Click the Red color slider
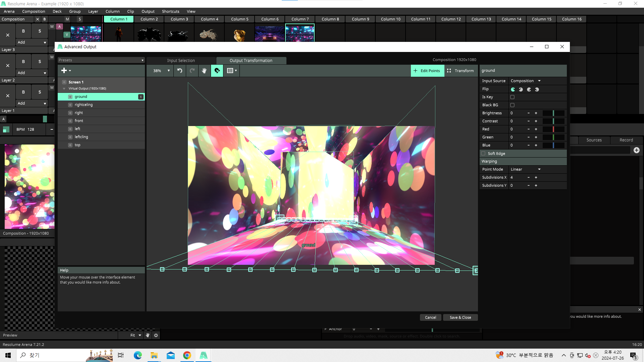The image size is (644, 362). click(553, 129)
